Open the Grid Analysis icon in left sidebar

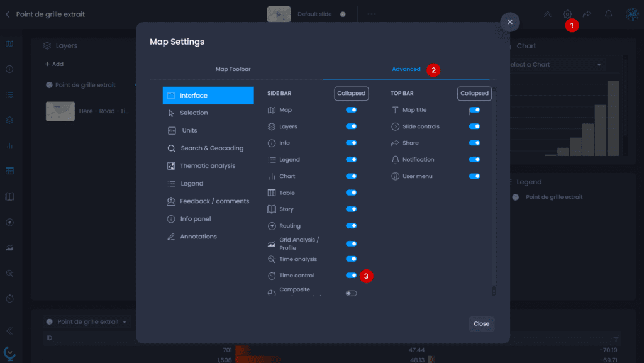pos(9,248)
